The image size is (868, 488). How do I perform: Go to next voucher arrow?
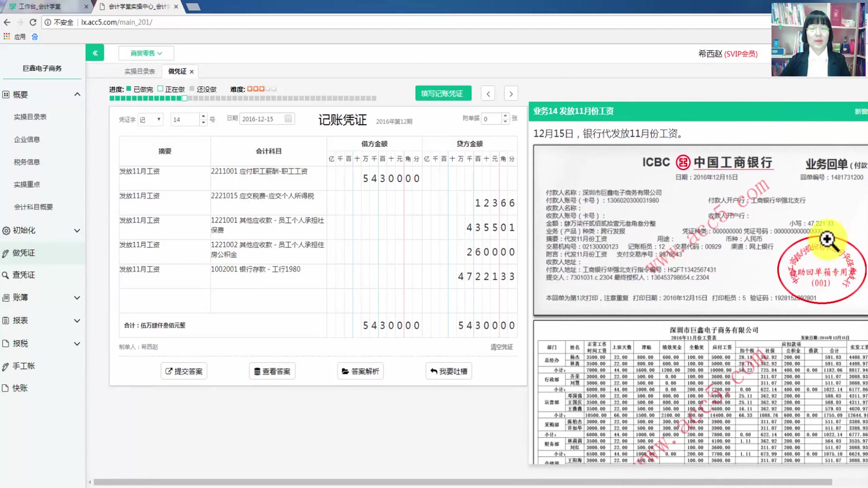[511, 94]
